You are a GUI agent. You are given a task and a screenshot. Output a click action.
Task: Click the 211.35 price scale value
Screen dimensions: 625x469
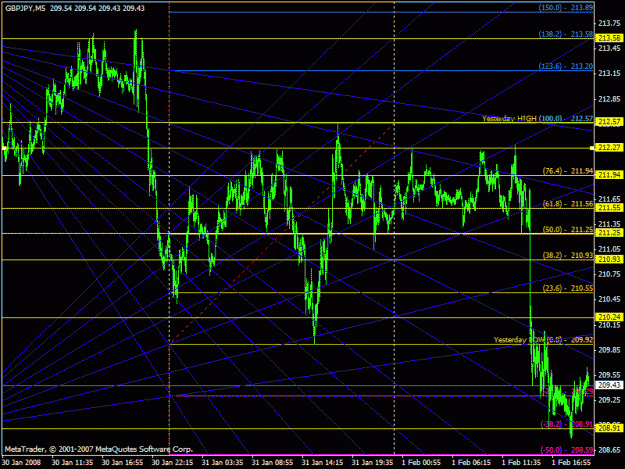(x=609, y=224)
